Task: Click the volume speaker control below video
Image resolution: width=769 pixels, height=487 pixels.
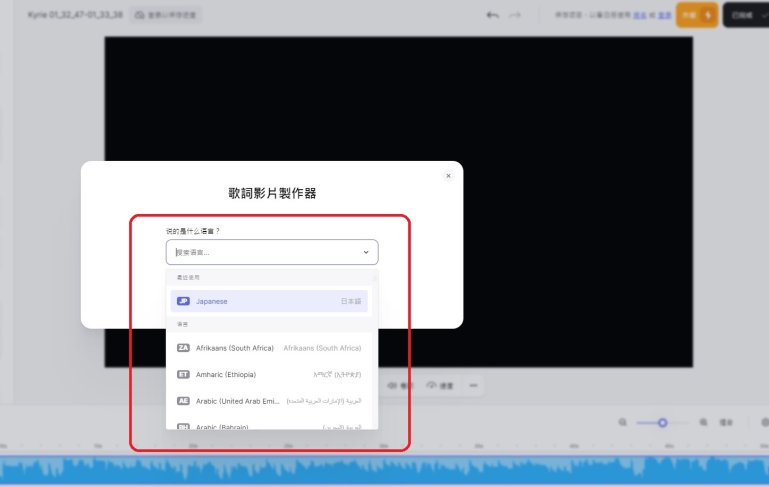Action: [x=400, y=385]
